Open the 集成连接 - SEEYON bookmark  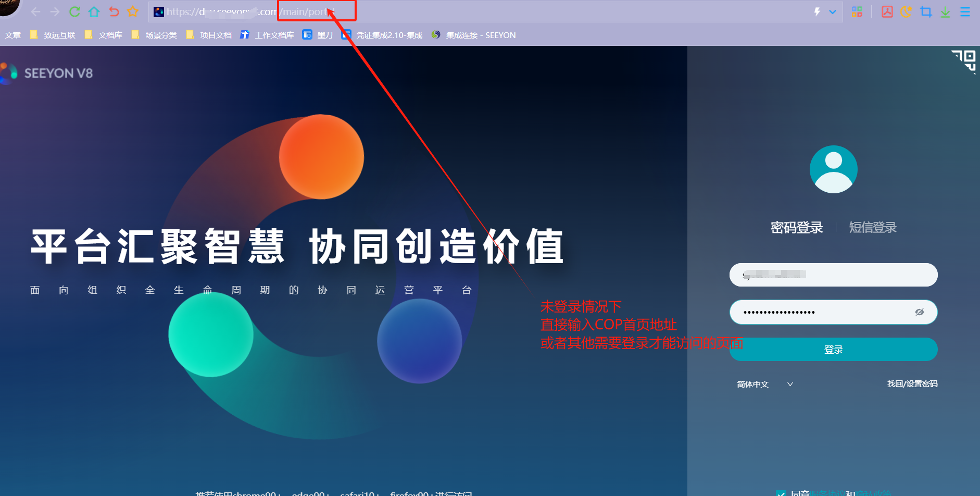473,35
